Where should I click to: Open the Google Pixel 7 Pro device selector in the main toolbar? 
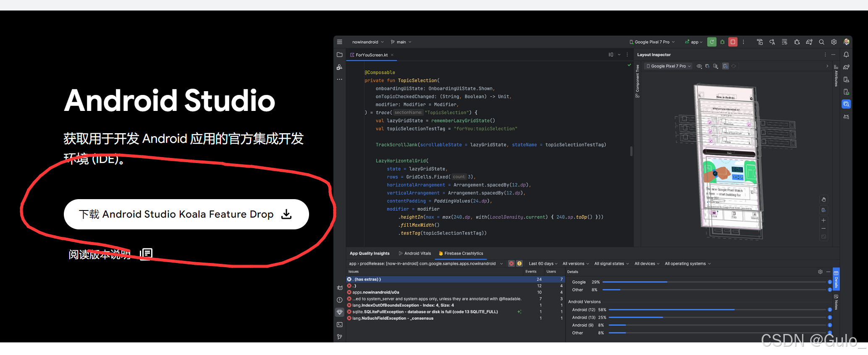coord(652,42)
